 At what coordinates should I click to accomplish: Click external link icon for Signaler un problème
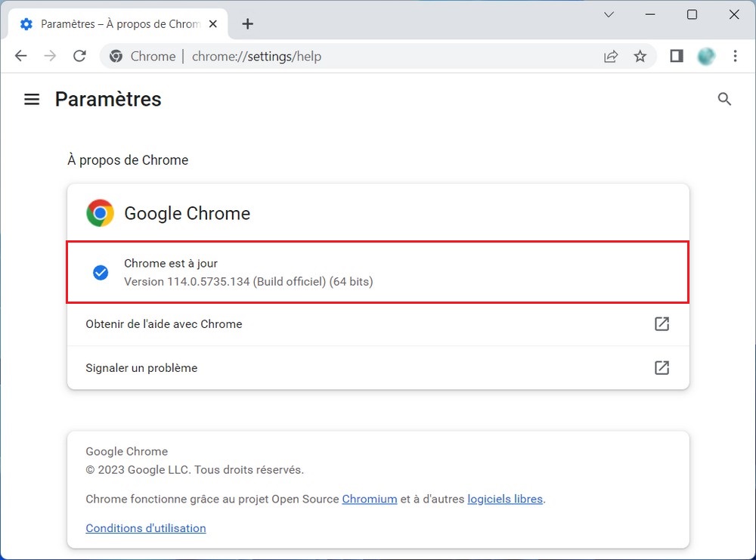click(661, 368)
